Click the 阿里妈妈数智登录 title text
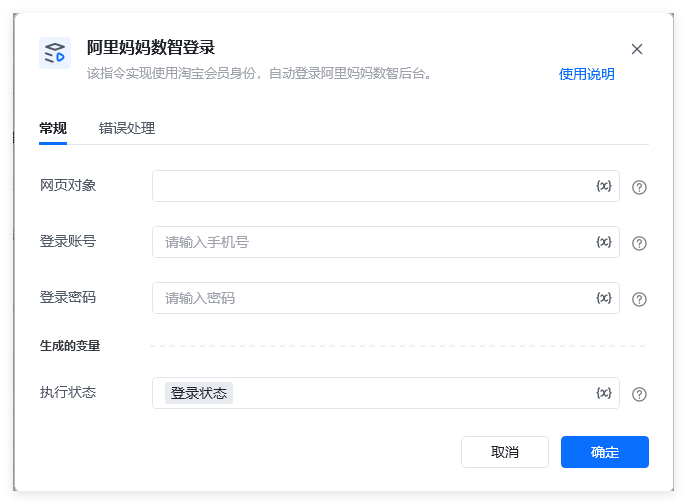The image size is (687, 504). point(151,47)
